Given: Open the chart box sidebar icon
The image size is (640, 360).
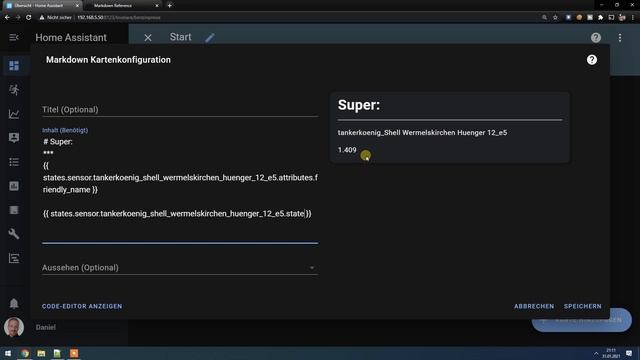Looking at the screenshot, I should point(14,186).
